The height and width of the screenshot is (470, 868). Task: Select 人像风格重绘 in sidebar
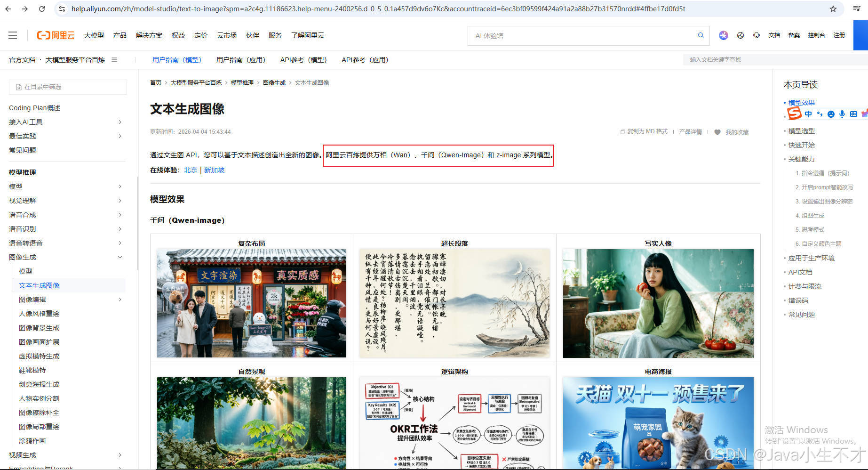39,314
